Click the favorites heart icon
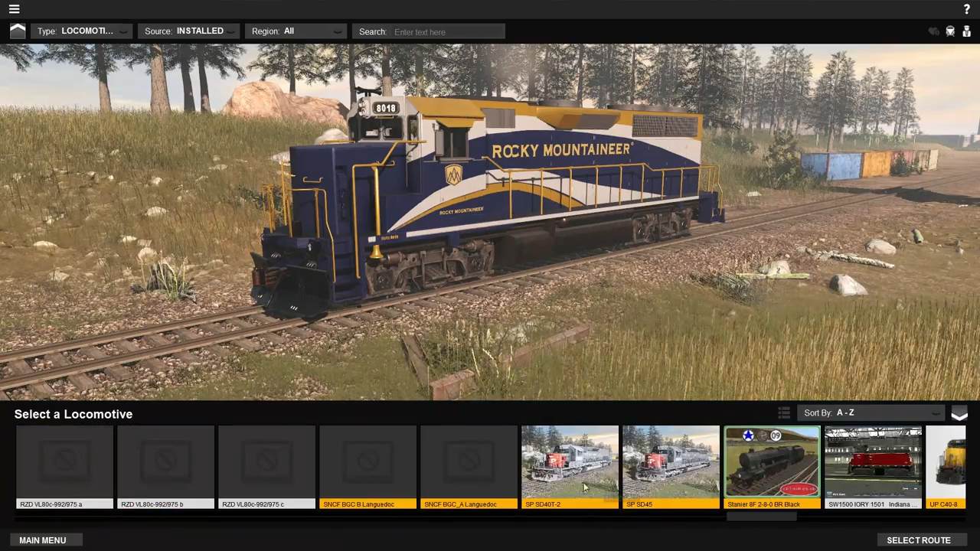980x551 pixels. tap(933, 31)
